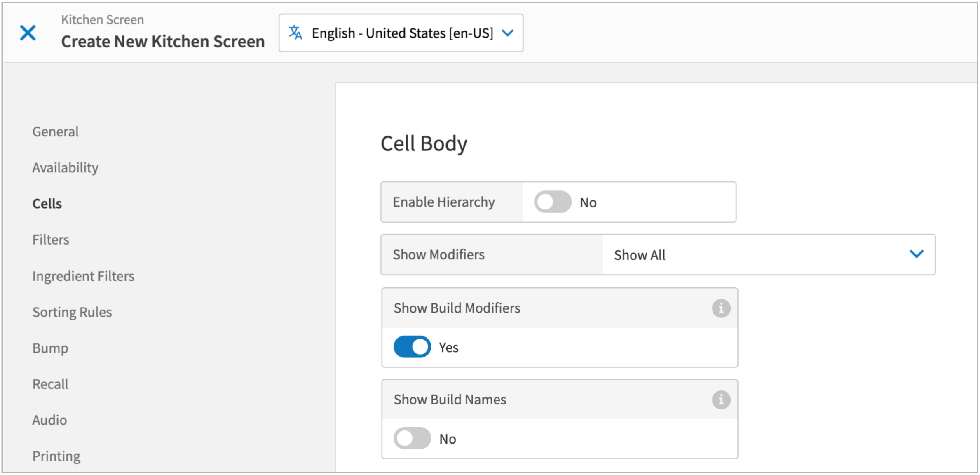Disable the Show Build Modifiers toggle
This screenshot has width=980, height=475.
click(412, 347)
